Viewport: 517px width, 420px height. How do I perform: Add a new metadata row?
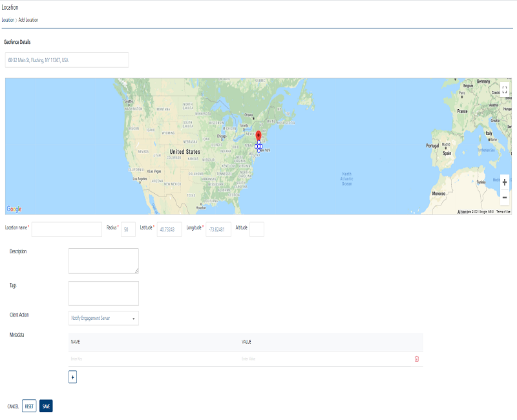coord(72,377)
